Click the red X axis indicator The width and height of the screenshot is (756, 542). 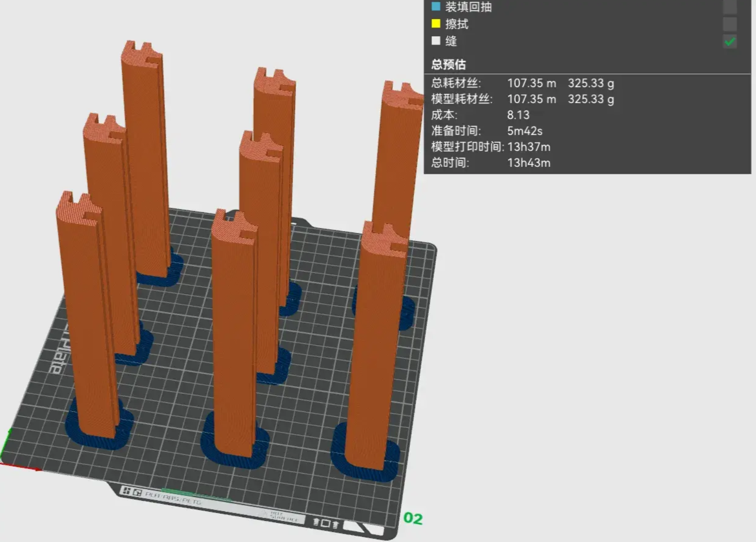pos(21,467)
